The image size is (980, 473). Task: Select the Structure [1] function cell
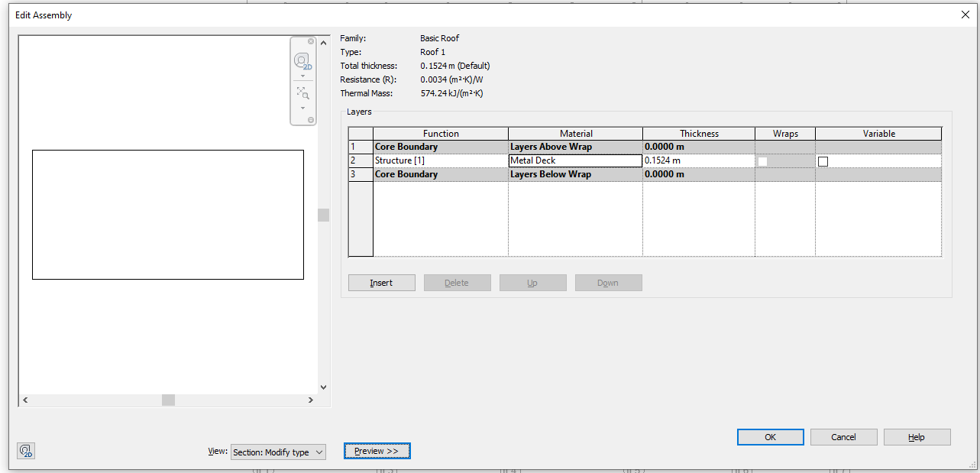[x=441, y=160]
